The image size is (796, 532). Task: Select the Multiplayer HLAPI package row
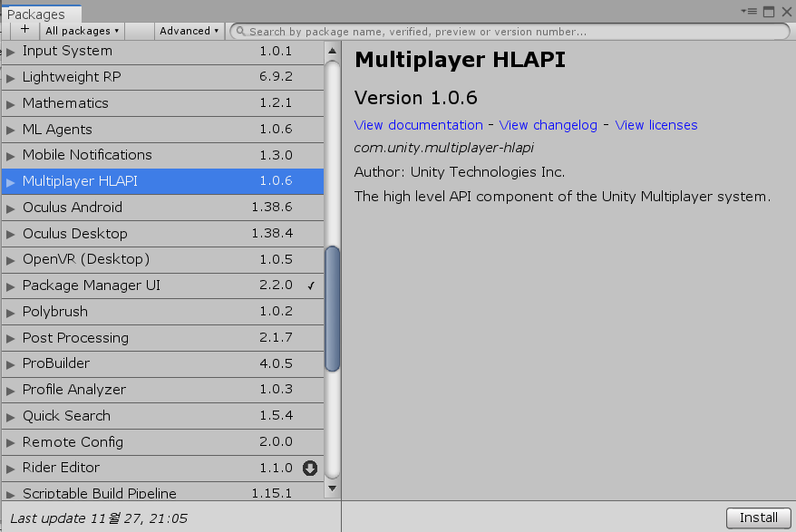point(162,181)
